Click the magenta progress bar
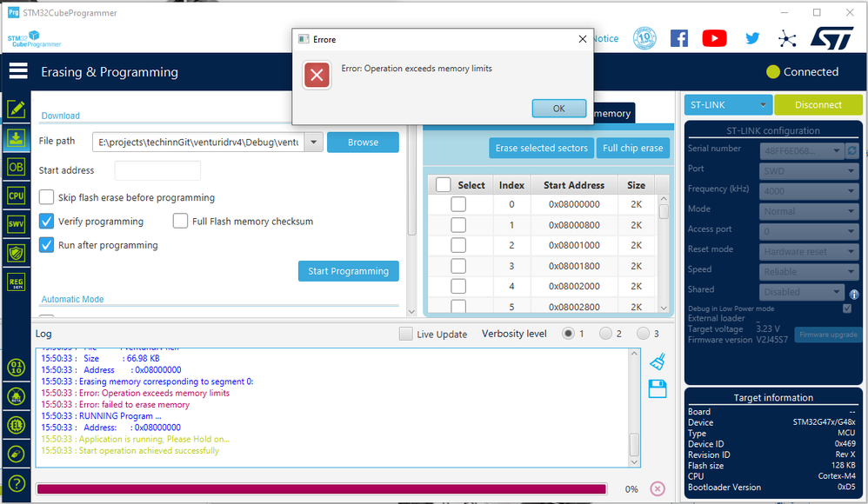Image resolution: width=868 pixels, height=504 pixels. (322, 488)
